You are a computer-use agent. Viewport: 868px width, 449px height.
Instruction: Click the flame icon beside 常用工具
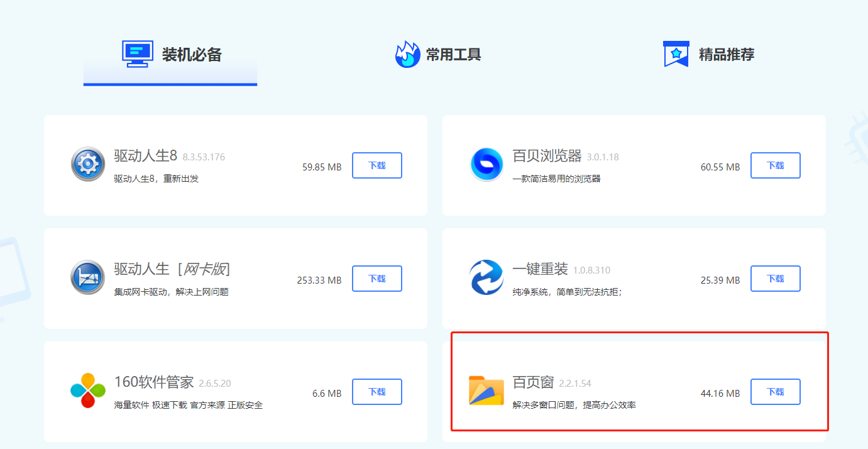407,54
